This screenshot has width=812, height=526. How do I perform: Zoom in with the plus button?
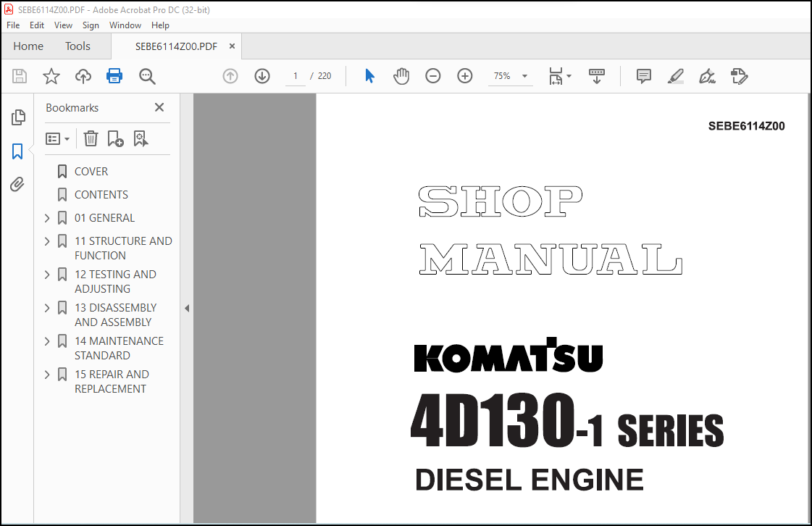coord(465,76)
